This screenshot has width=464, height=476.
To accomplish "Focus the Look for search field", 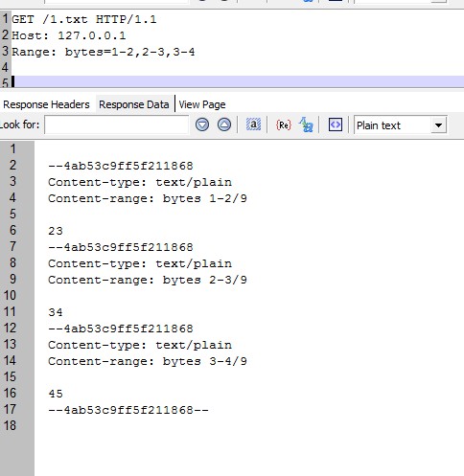I will (117, 125).
